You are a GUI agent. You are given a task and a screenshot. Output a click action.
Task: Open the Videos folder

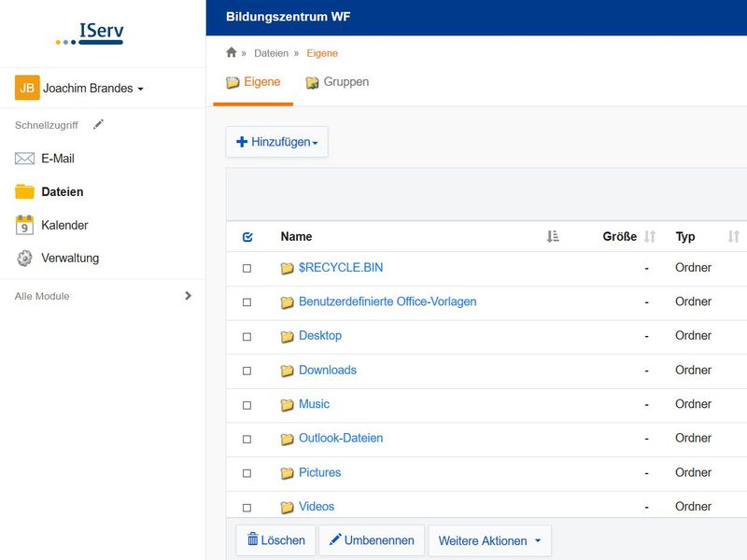tap(317, 507)
